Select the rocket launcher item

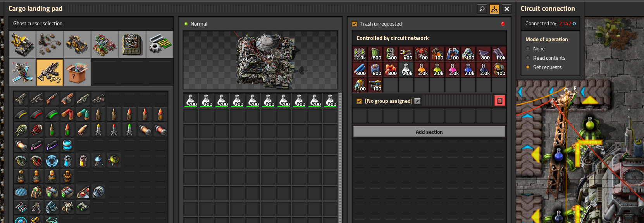(83, 99)
